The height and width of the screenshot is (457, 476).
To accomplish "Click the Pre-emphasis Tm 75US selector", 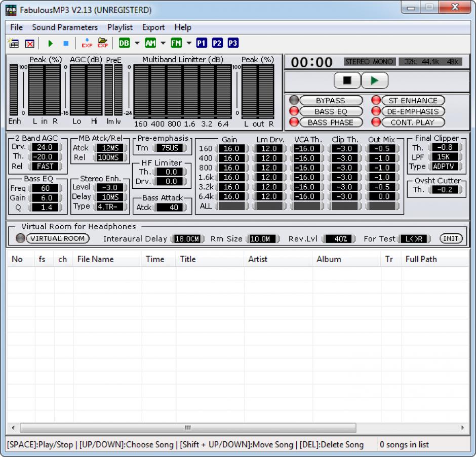I will click(170, 148).
